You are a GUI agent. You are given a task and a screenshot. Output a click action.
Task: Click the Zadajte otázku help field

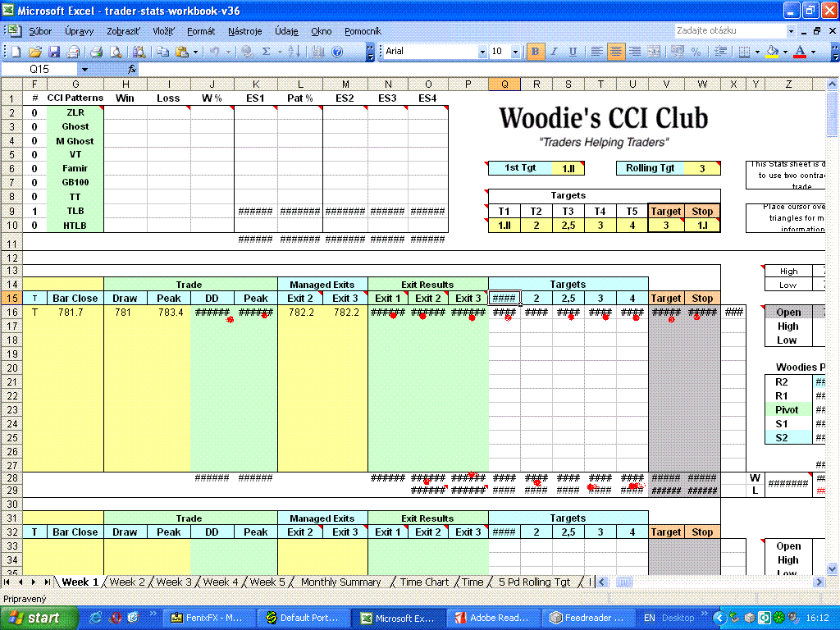point(731,30)
